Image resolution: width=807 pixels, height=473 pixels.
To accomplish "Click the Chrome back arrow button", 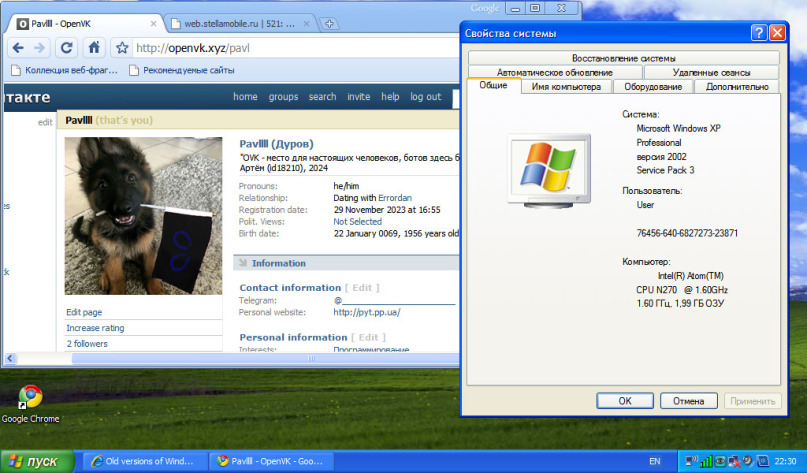I will coord(17,47).
